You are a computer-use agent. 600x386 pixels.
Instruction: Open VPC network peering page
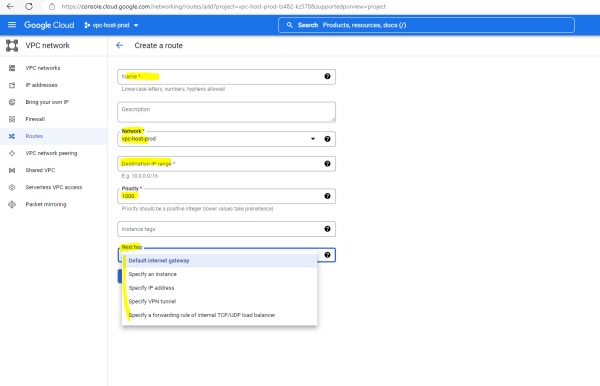(x=54, y=153)
